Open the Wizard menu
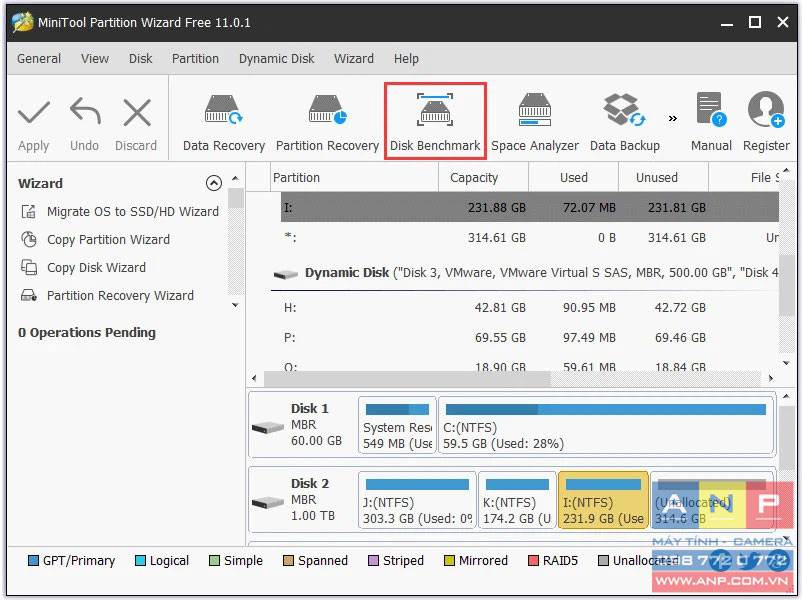 coord(354,59)
